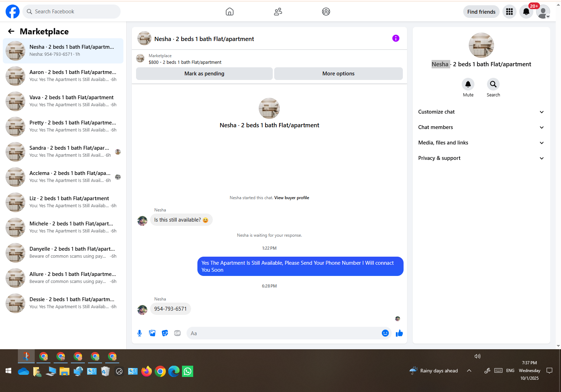Mute this conversation with the bell icon
This screenshot has height=392, width=561.
[x=468, y=84]
